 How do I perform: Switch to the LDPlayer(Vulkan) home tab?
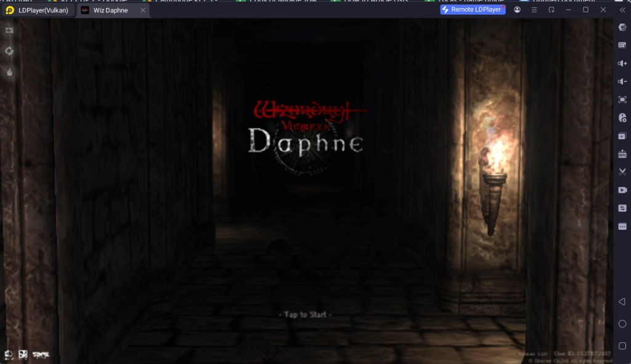tap(38, 10)
